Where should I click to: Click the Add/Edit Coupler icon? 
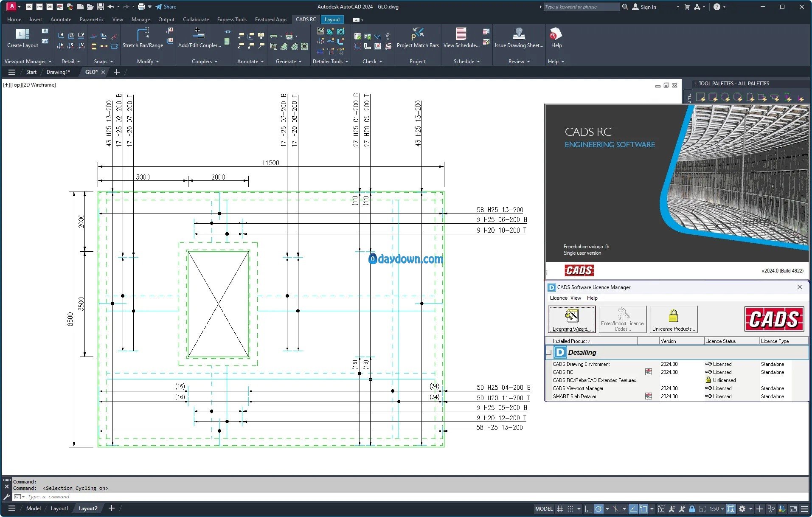pyautogui.click(x=198, y=34)
